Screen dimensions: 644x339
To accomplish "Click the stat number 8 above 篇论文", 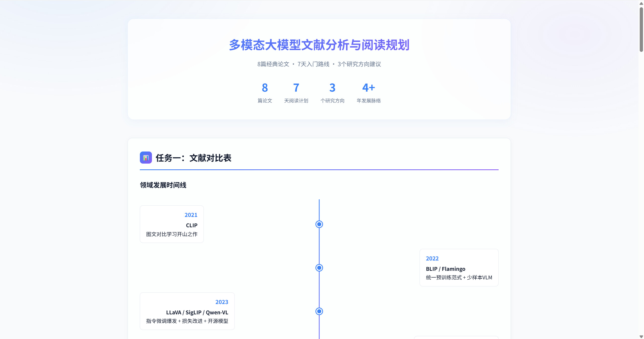I will 265,88.
